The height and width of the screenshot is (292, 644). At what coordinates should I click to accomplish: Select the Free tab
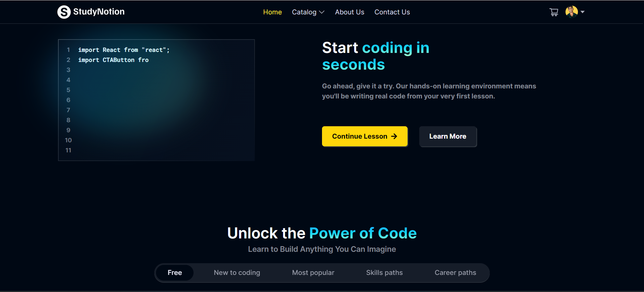point(175,273)
